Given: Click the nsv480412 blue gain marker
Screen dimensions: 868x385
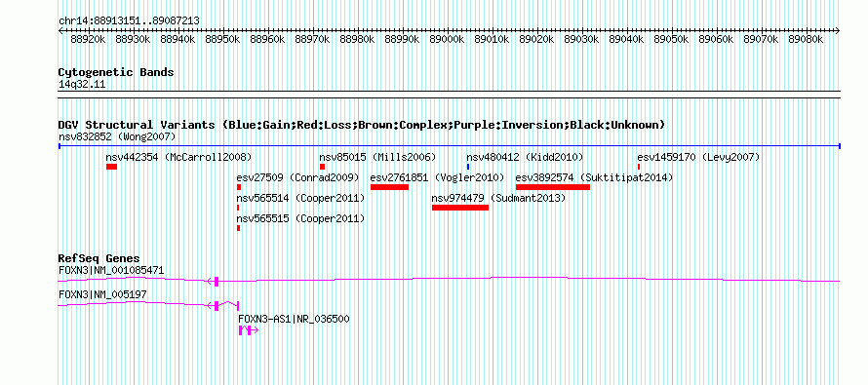Looking at the screenshot, I should [468, 167].
